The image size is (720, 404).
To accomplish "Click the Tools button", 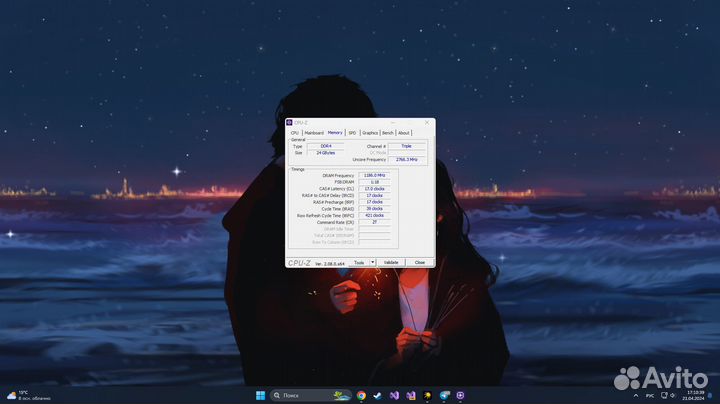I will point(359,263).
